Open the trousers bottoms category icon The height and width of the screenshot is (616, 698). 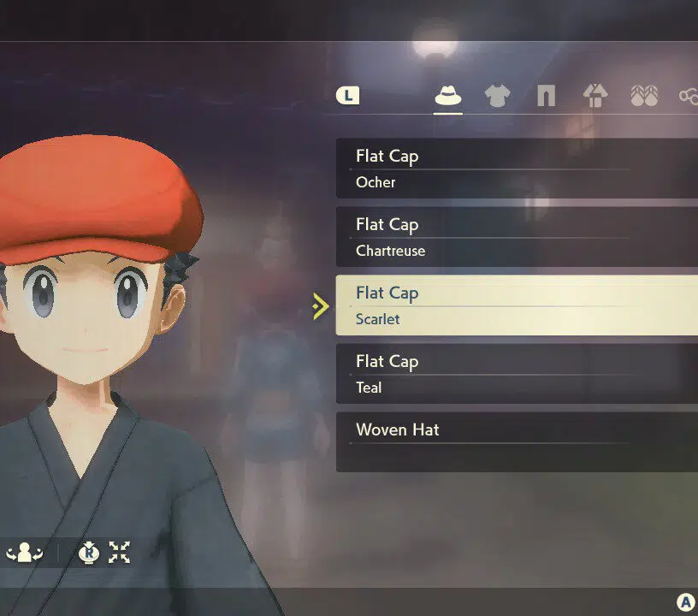pos(547,95)
